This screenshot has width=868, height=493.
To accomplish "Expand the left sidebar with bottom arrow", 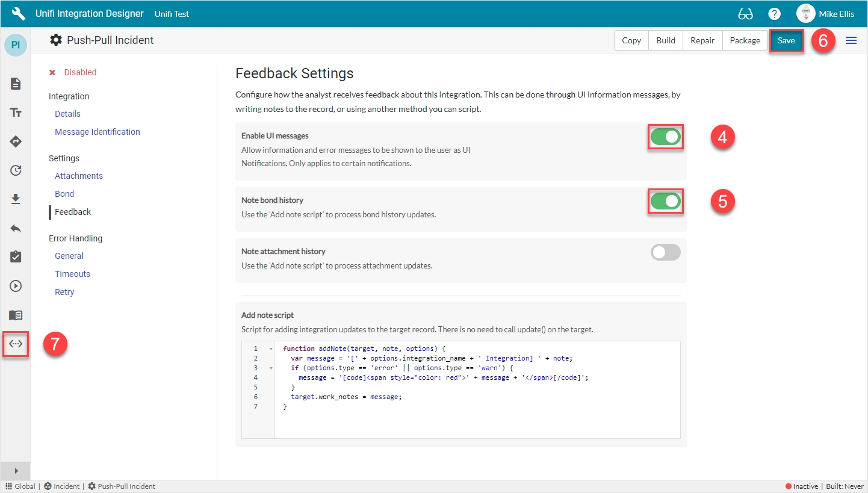I will point(16,471).
